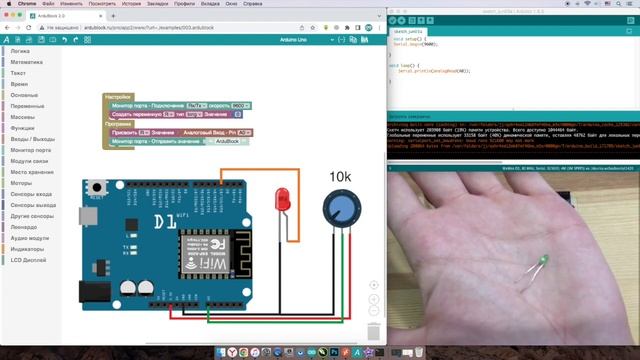This screenshot has width=640, height=360.
Task: Zoom out the workspace with minus icon
Action: tap(373, 311)
